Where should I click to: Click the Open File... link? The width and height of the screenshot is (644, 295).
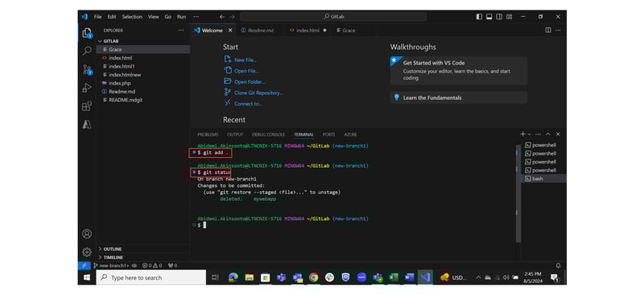(x=246, y=71)
